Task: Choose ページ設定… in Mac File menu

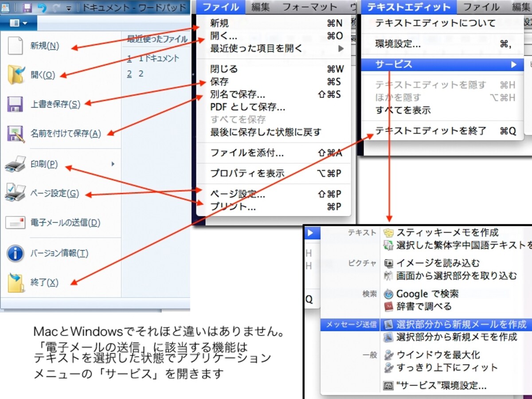Action: [274, 194]
